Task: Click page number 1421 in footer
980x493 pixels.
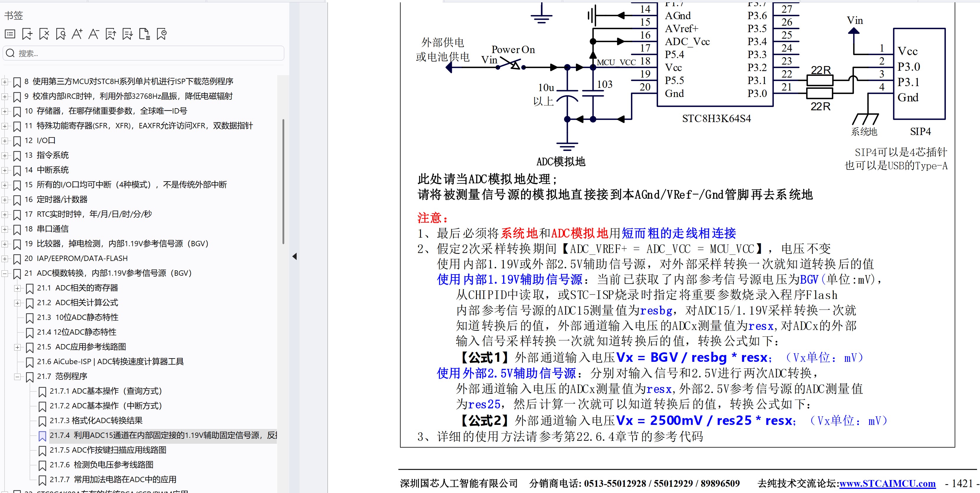Action: coord(962,484)
